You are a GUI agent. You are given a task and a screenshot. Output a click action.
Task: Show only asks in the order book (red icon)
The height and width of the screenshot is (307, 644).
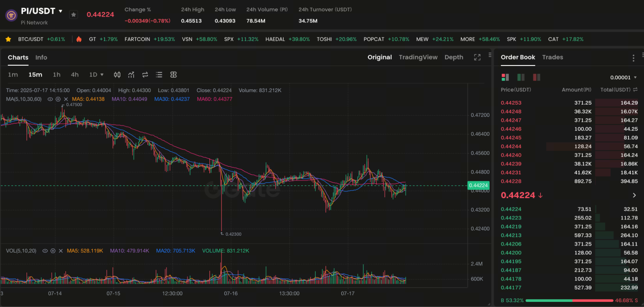(536, 77)
